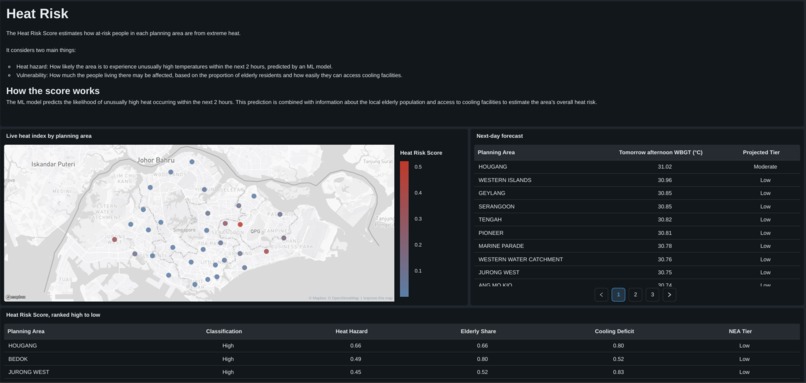Click the Heat Risk Score color bar
This screenshot has width=806, height=383.
[x=405, y=229]
